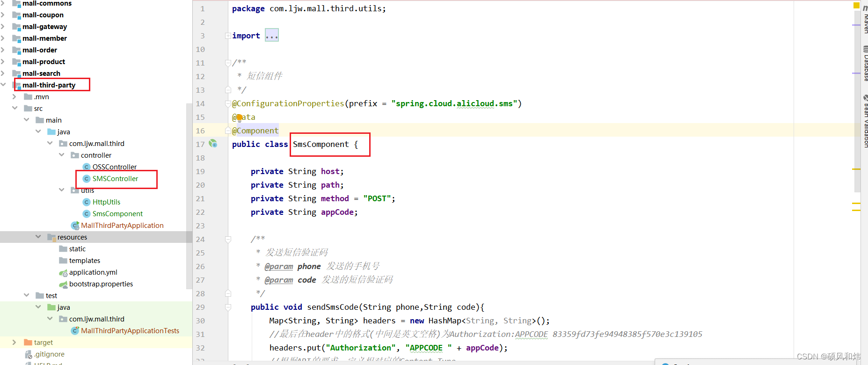This screenshot has width=868, height=365.
Task: Collapse the test folder arrow
Action: [27, 295]
